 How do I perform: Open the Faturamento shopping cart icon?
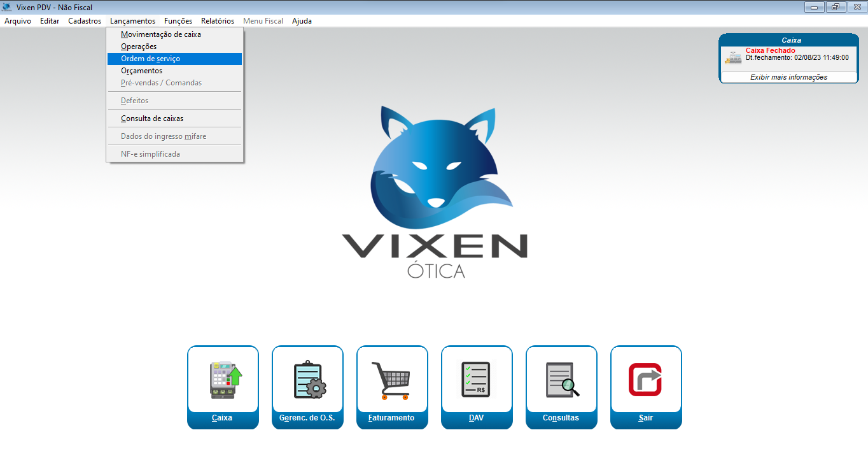click(391, 380)
